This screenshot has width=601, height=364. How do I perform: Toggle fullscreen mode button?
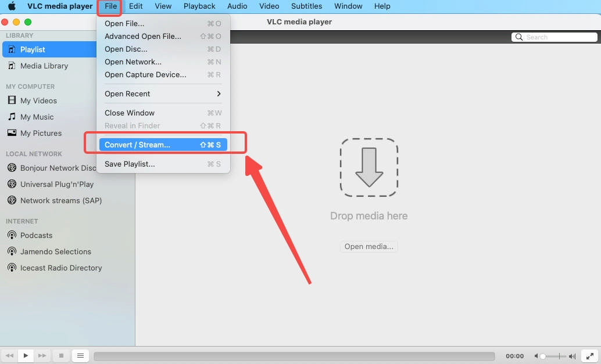coord(590,356)
